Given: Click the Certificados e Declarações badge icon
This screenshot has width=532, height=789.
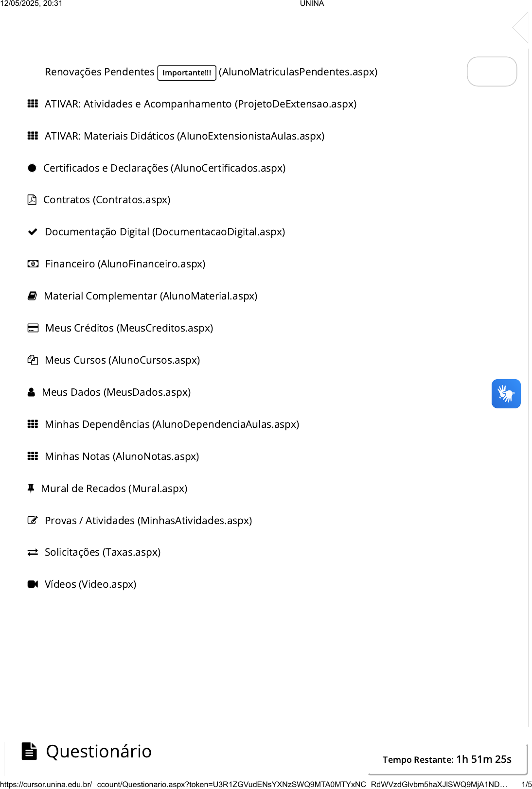Looking at the screenshot, I should coord(32,168).
